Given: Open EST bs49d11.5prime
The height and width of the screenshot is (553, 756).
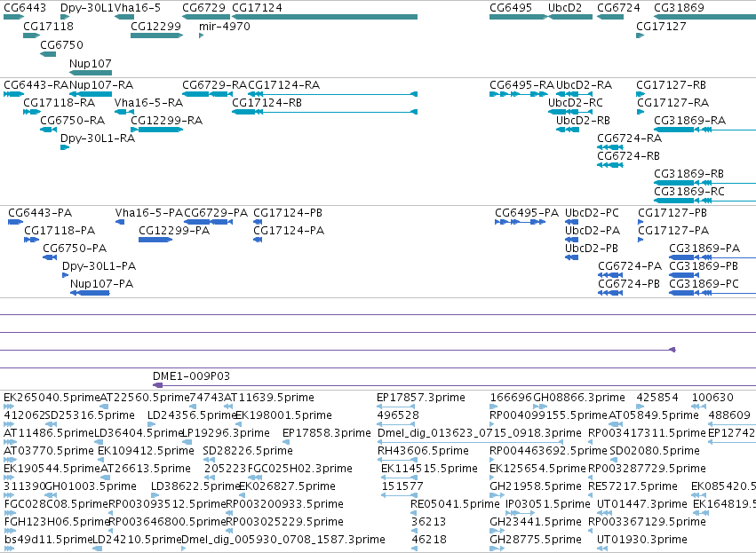Looking at the screenshot, I should tap(48, 540).
